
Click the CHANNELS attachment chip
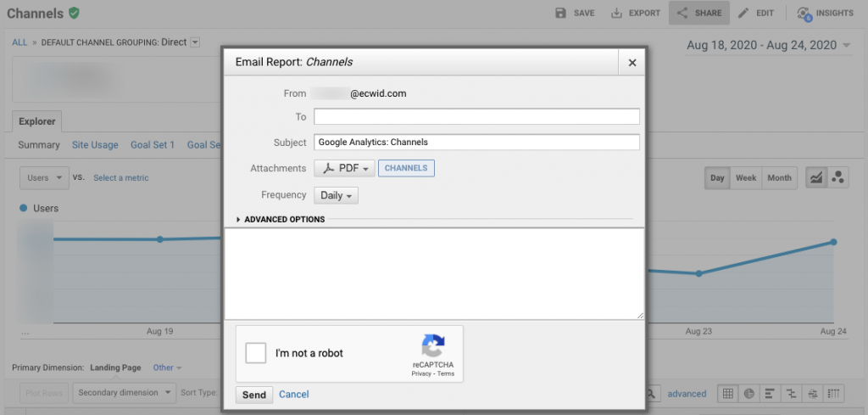coord(406,168)
